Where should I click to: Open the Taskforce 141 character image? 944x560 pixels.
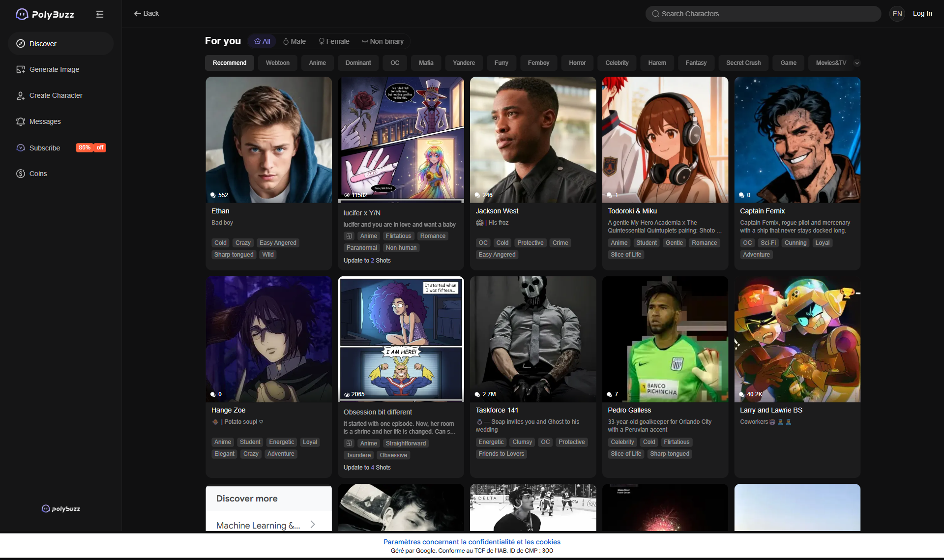tap(533, 339)
